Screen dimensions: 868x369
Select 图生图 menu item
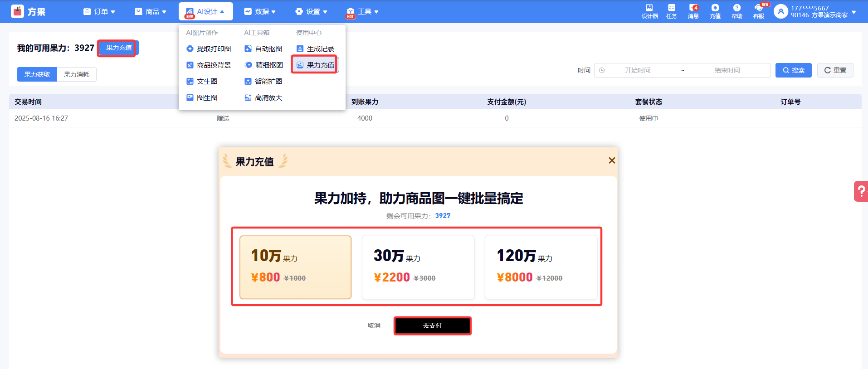[202, 97]
